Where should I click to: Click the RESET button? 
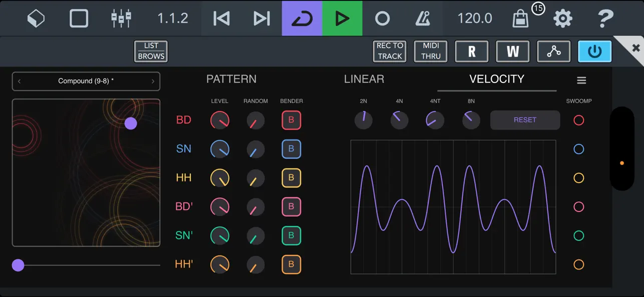[525, 120]
